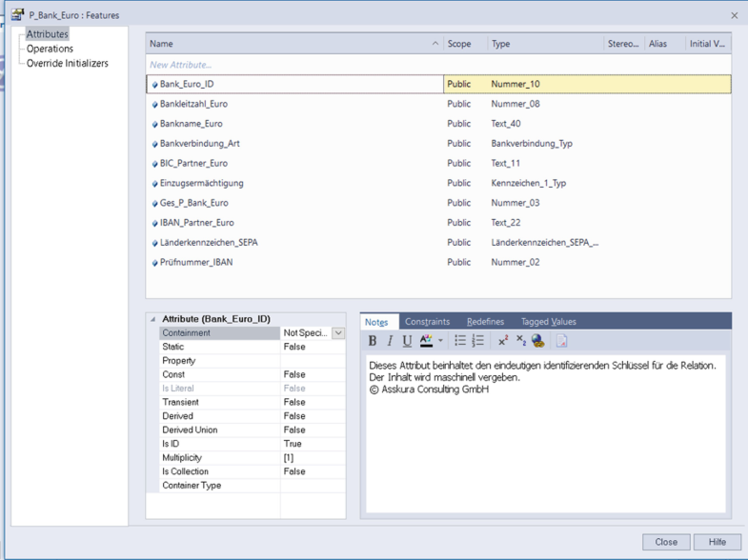Apply bold formatting in Notes toolbar
The image size is (748, 560).
(373, 341)
